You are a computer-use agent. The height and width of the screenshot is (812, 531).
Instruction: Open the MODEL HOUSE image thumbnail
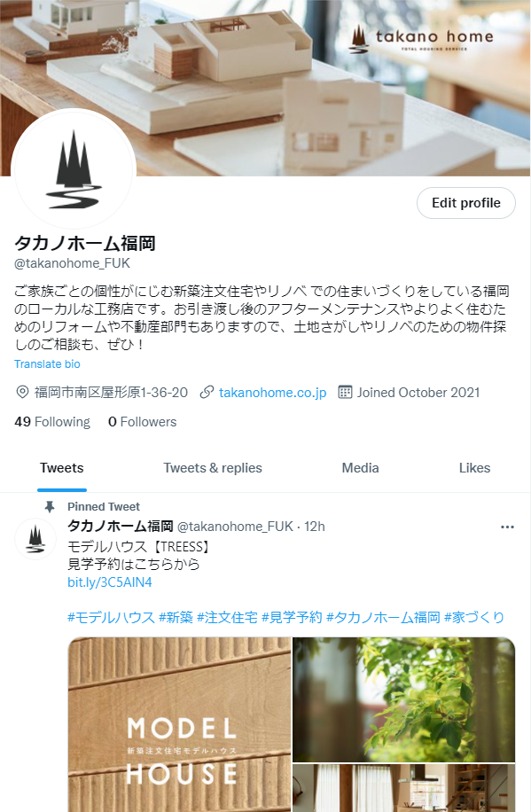[180, 724]
